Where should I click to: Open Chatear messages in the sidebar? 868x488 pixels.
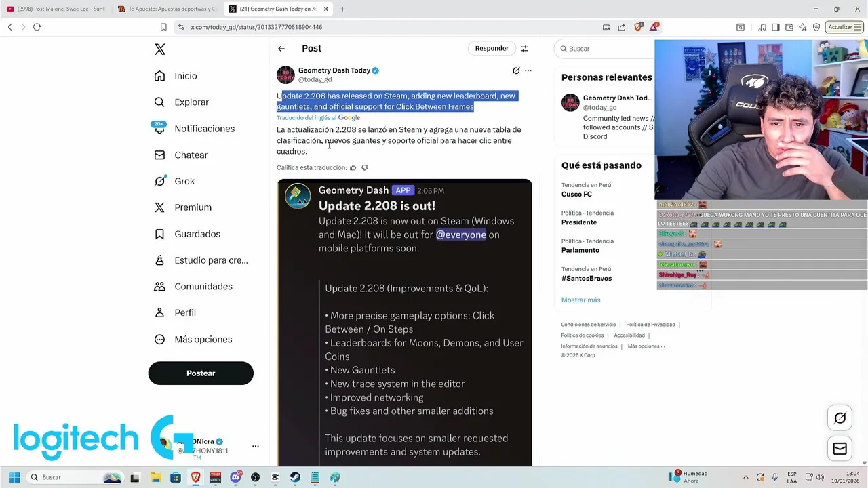click(180, 155)
